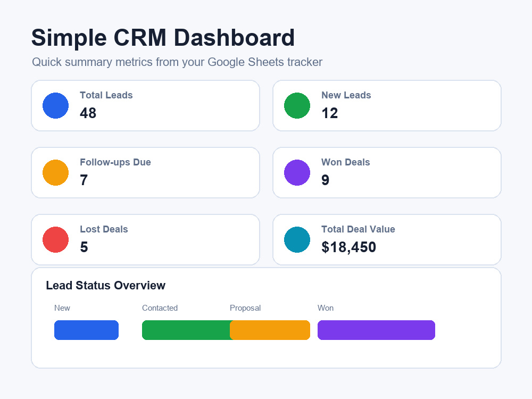
Task: Click the 'Proposal' status label
Action: pyautogui.click(x=245, y=307)
